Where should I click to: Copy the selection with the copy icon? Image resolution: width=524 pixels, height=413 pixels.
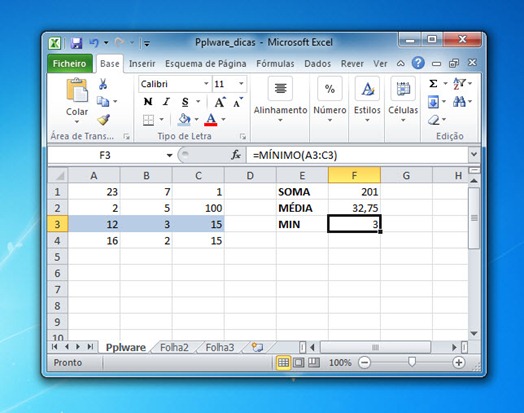pos(103,101)
